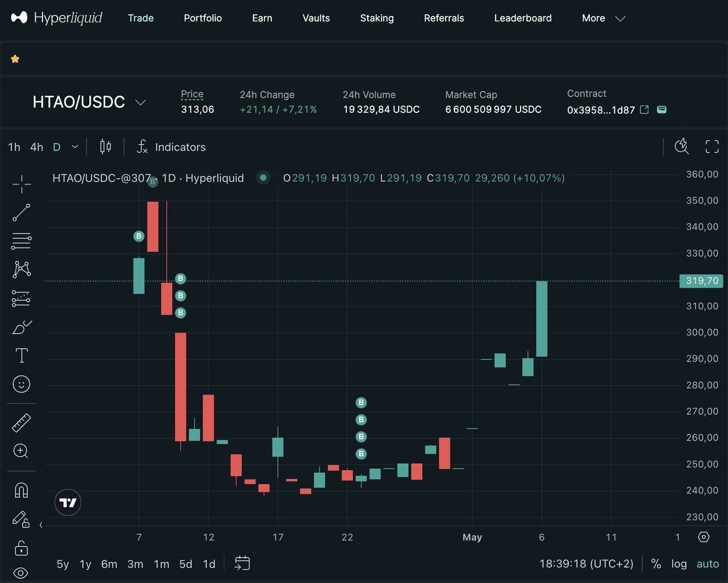728x583 pixels.
Task: Set chart range to 1d
Action: click(209, 564)
